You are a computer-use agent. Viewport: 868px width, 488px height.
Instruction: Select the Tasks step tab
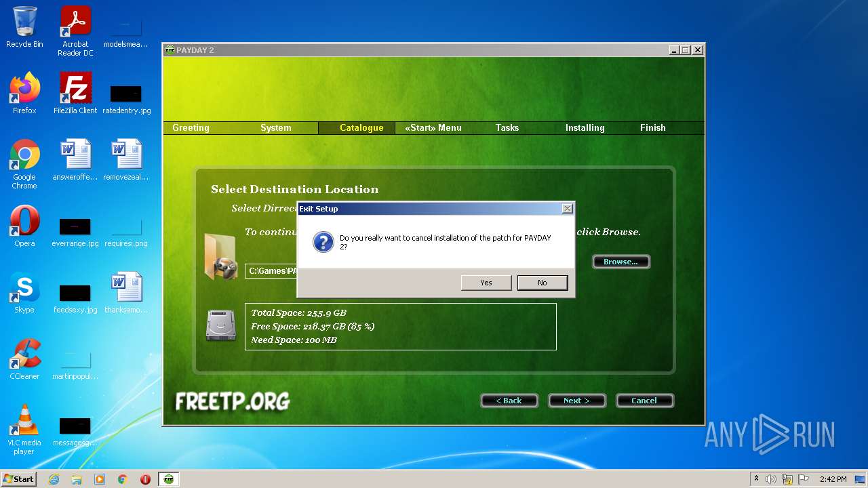[x=507, y=127]
